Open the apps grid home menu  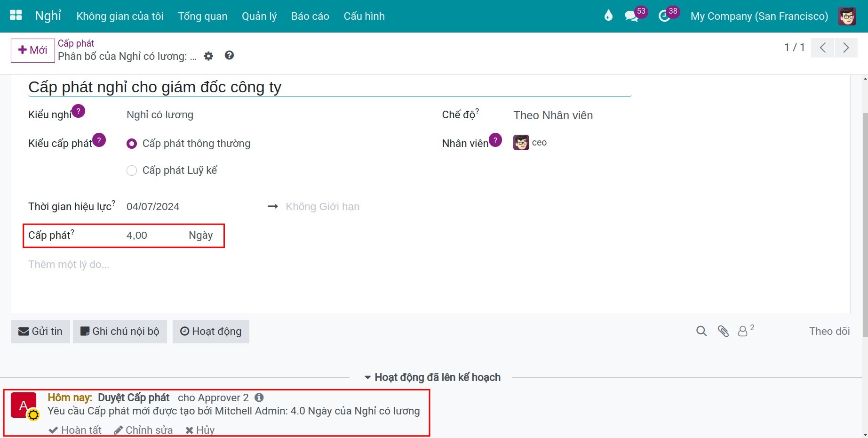(16, 16)
